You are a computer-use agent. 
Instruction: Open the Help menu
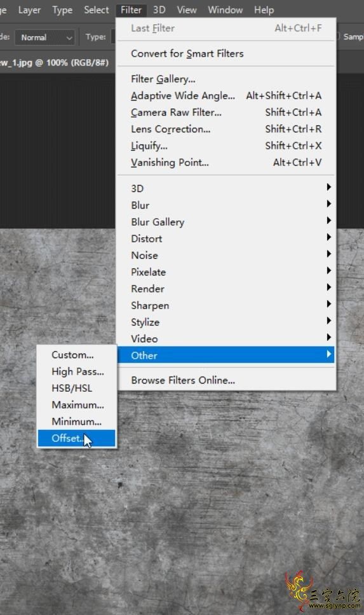(264, 10)
